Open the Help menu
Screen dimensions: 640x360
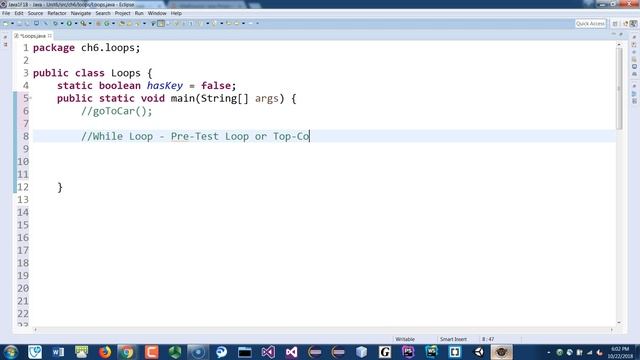[176, 13]
